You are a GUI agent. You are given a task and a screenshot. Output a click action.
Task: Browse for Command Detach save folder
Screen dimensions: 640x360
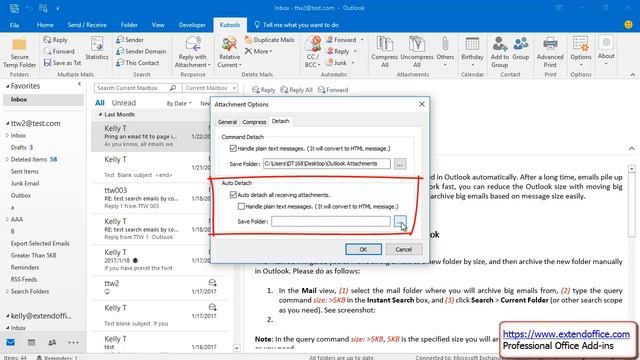coord(400,164)
